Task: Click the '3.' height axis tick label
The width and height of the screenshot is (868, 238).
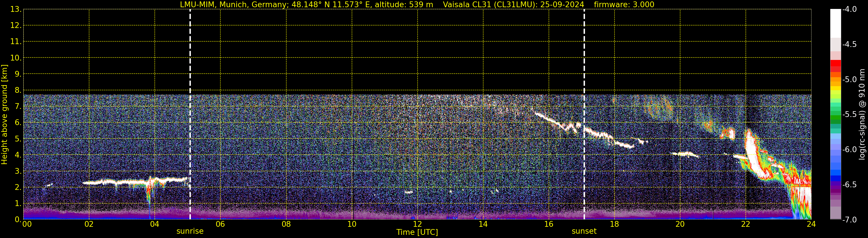Action: (18, 171)
